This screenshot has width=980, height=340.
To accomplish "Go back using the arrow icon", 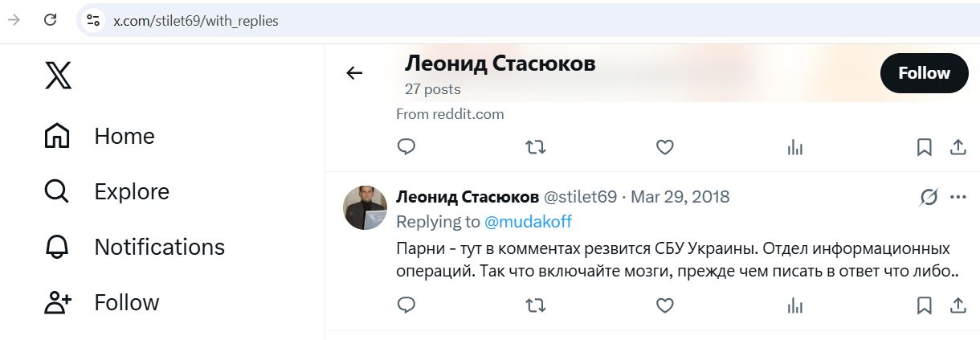I will 354,73.
